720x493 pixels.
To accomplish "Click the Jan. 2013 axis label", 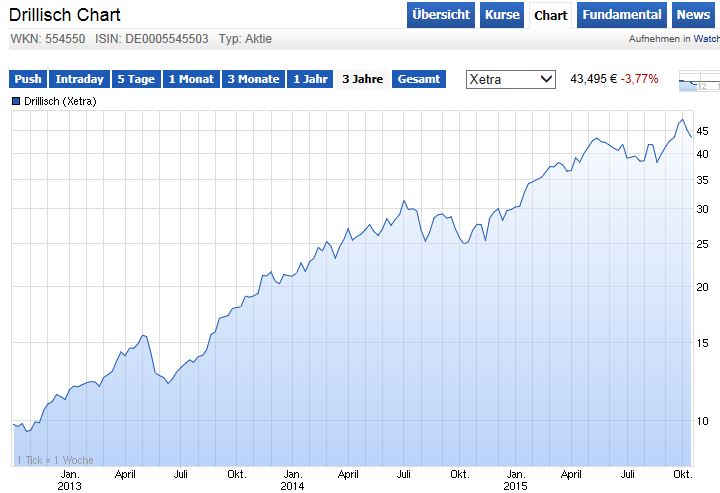I will 70,480.
